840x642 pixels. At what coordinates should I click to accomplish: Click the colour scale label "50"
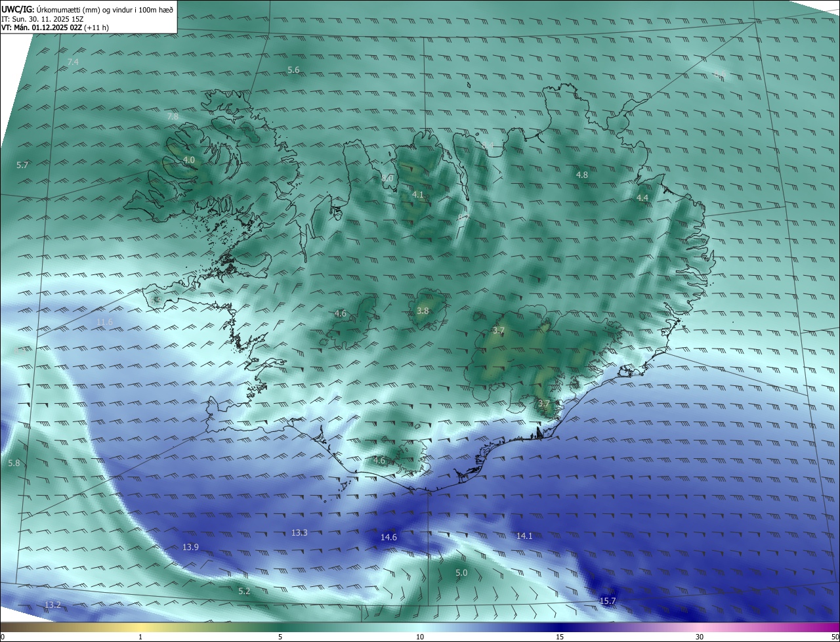835,637
